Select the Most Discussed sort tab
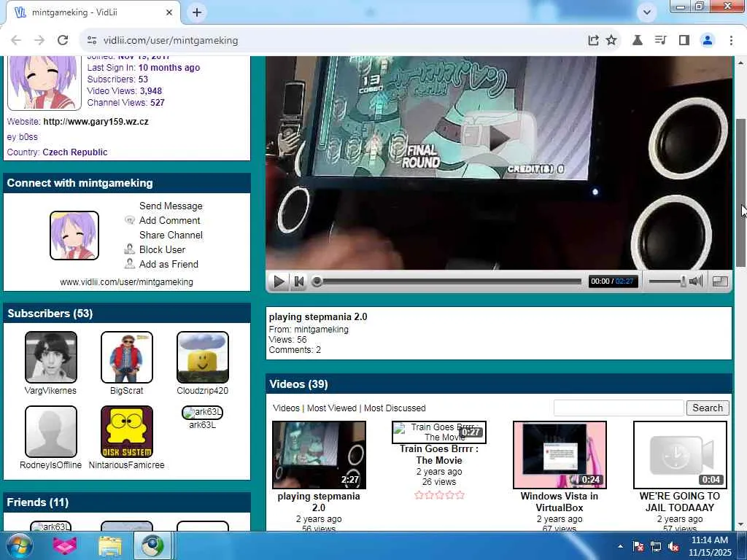Image resolution: width=747 pixels, height=560 pixels. point(395,408)
